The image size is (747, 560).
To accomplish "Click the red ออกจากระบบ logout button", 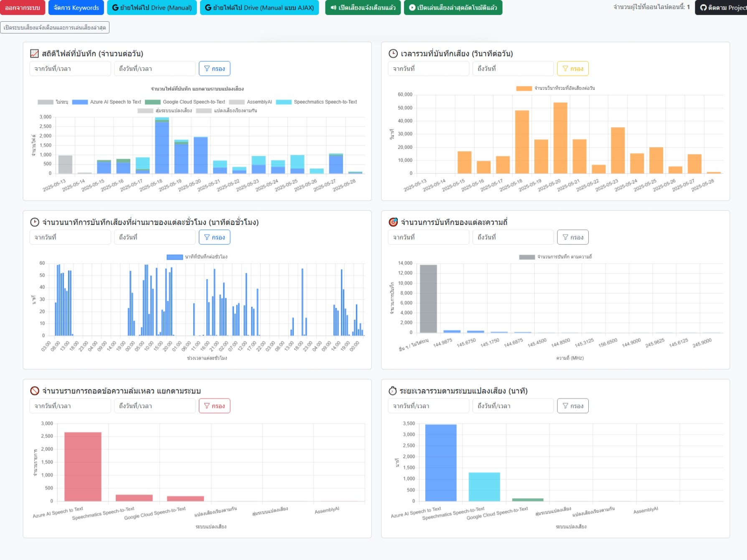I will click(23, 8).
